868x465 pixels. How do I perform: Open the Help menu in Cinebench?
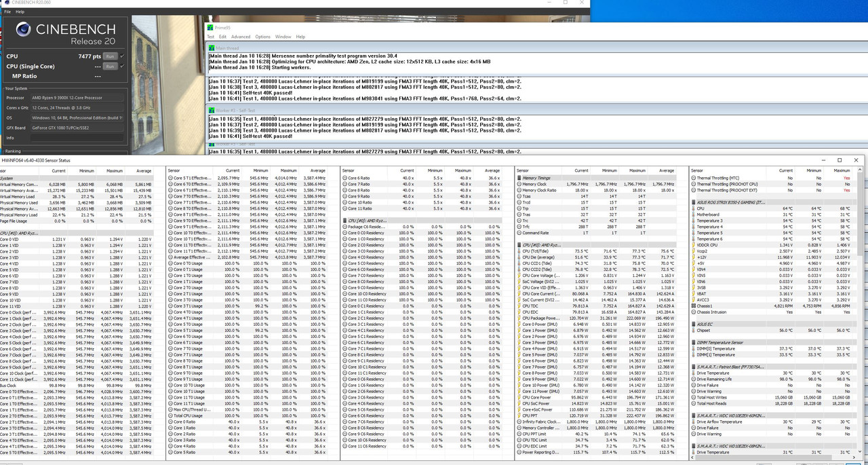(20, 12)
